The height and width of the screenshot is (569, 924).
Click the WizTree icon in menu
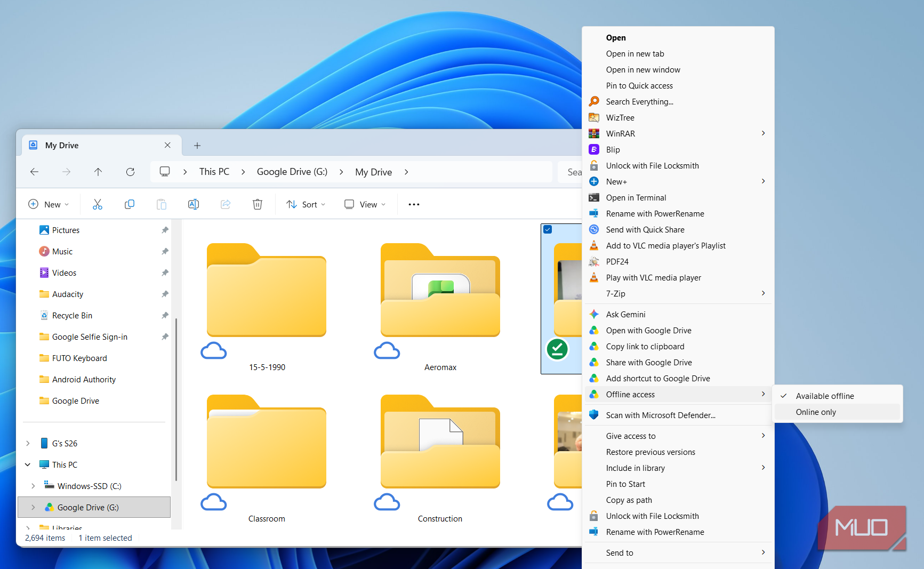[594, 117]
